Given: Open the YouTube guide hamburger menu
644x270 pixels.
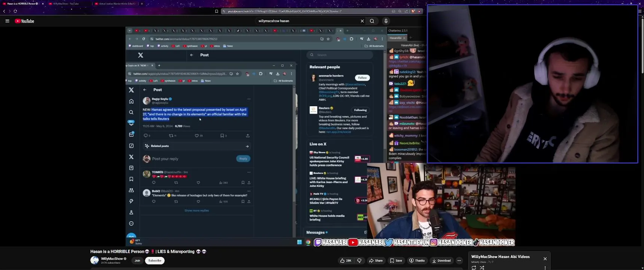Looking at the screenshot, I should point(7,21).
